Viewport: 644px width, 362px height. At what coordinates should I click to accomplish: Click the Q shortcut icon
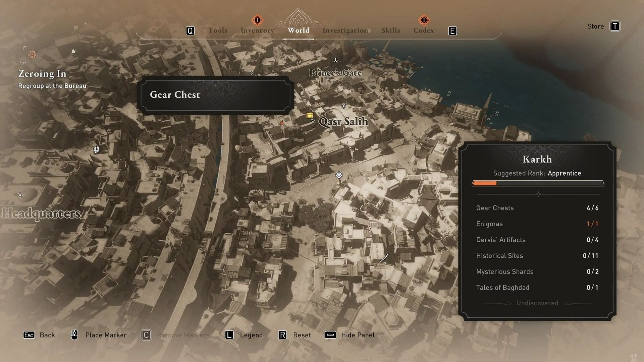tap(190, 31)
